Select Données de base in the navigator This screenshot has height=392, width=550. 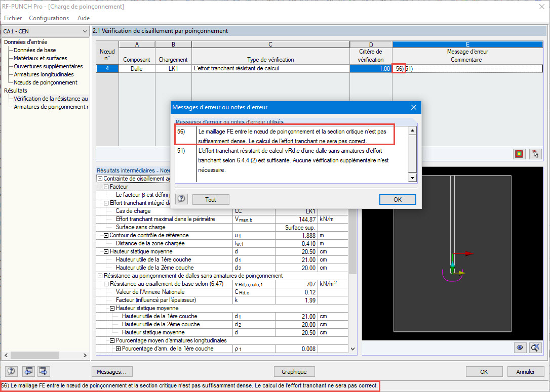point(35,50)
